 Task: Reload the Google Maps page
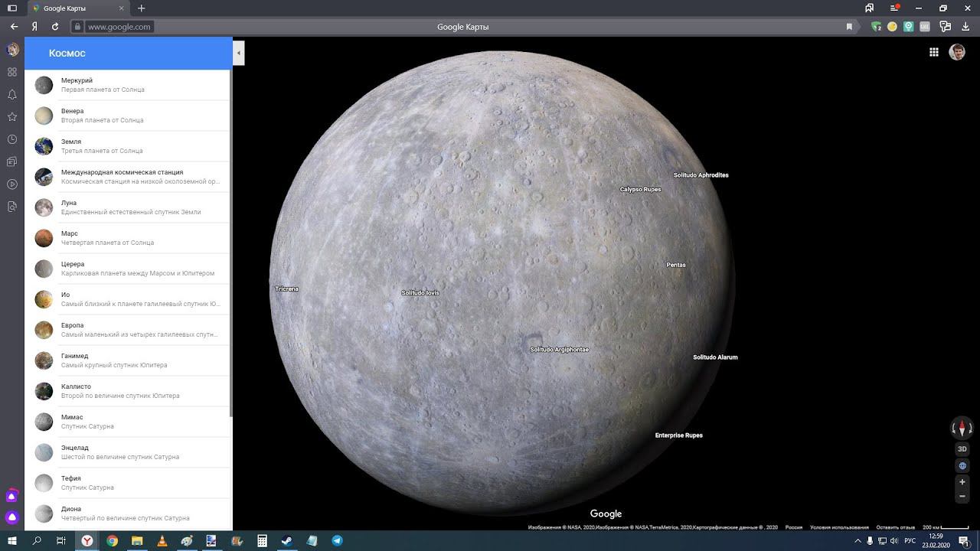click(55, 26)
